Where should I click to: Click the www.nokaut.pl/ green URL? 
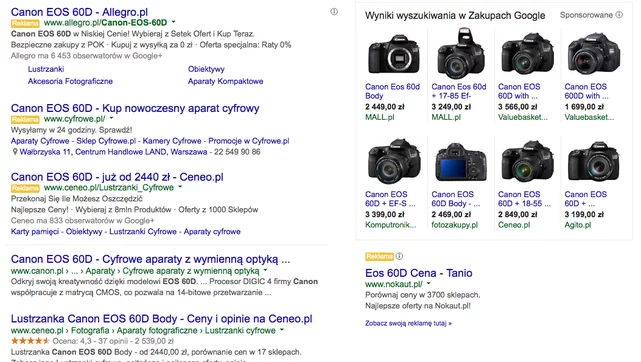tap(394, 284)
